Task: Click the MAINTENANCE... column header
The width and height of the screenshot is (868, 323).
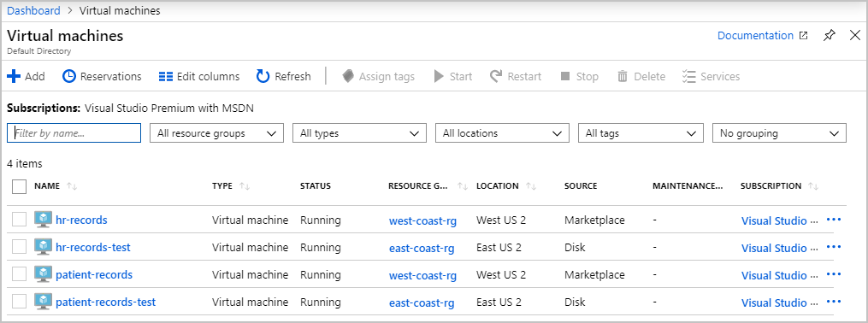Action: 688,185
